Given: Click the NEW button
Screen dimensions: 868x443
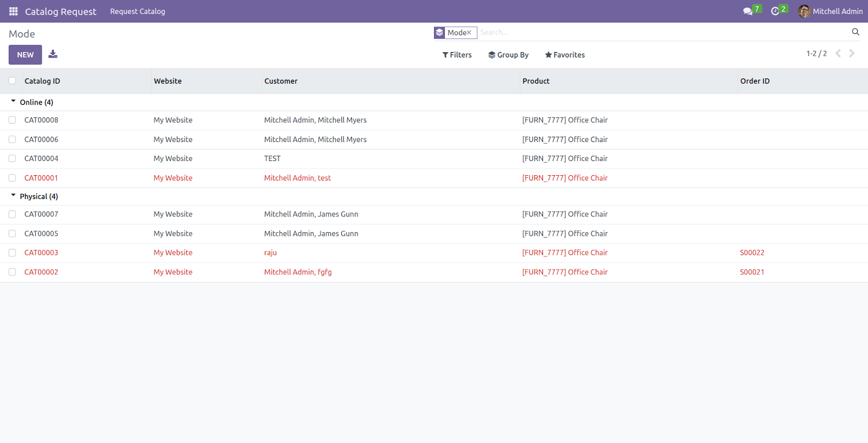Looking at the screenshot, I should (25, 55).
